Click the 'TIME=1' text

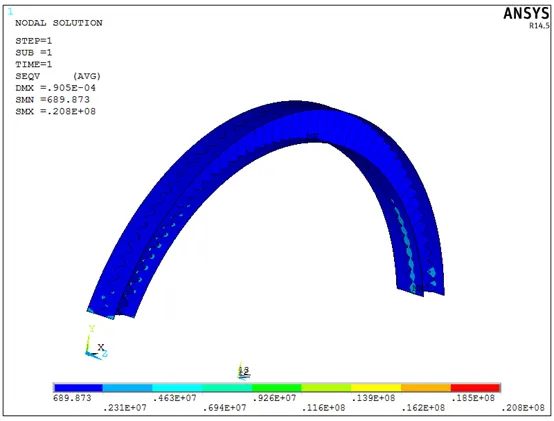point(34,64)
